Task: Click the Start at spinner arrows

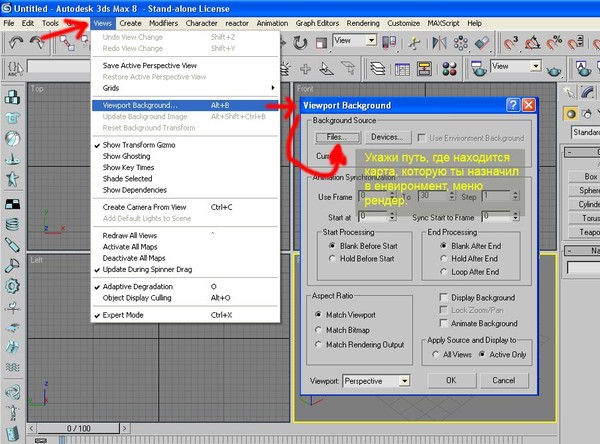Action: tap(392, 217)
